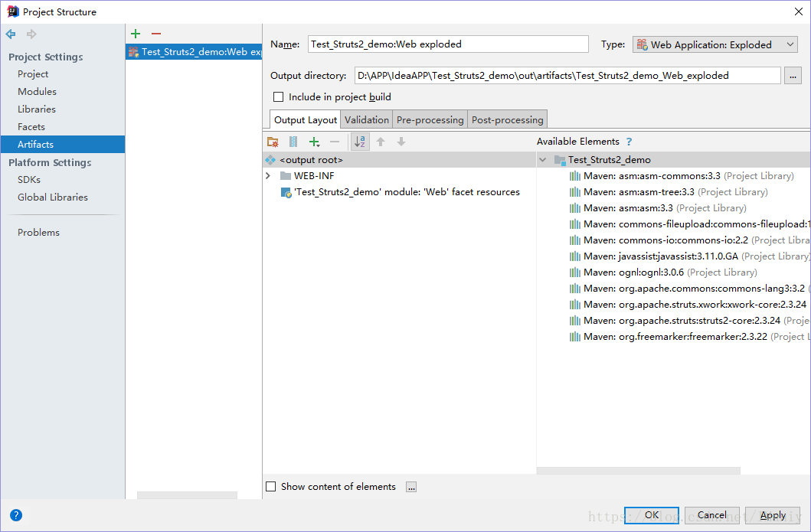This screenshot has width=811, height=532.
Task: Collapse the Test_Struts2_demo available elements node
Action: (542, 160)
